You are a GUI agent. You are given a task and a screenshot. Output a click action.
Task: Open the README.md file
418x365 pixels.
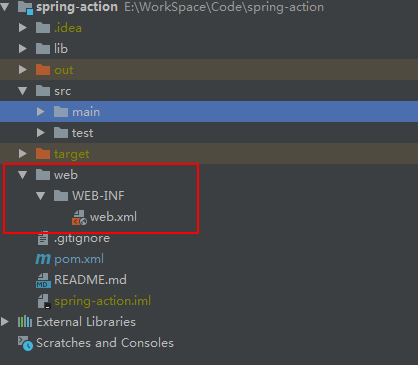tap(90, 280)
